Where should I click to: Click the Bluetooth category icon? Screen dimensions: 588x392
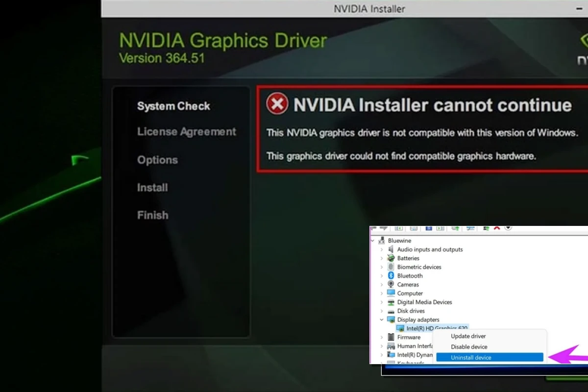(x=391, y=276)
